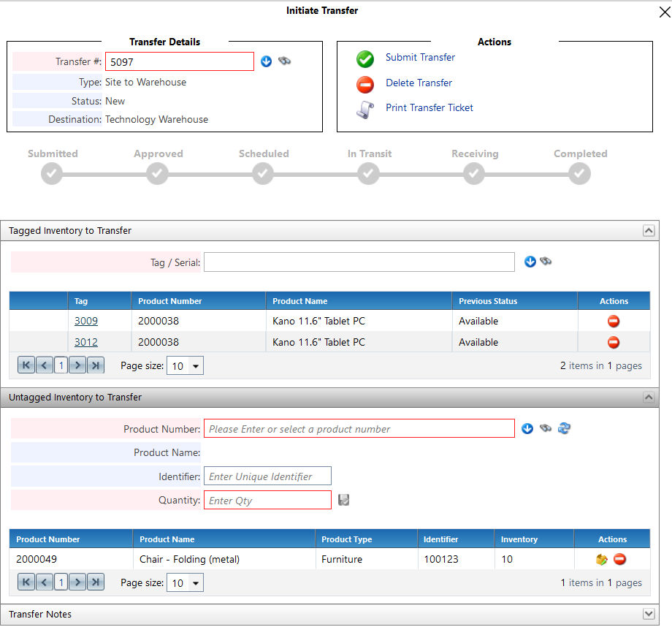Click the Print Transfer Ticket scroll icon

pyautogui.click(x=365, y=110)
